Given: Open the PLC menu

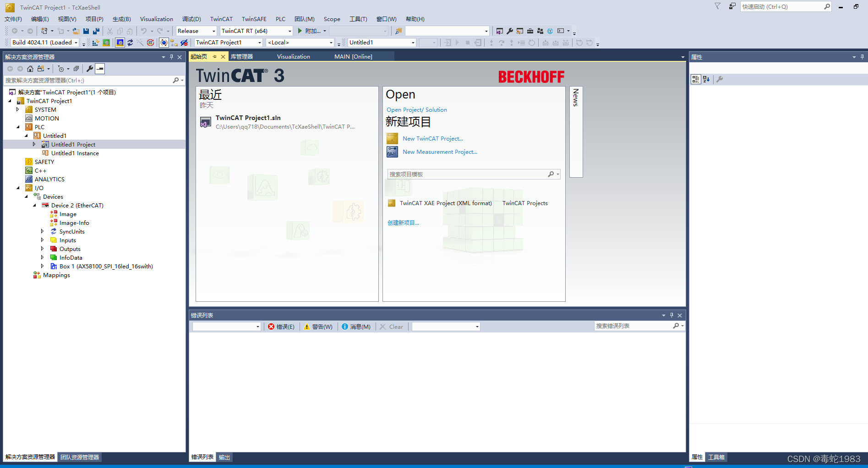Looking at the screenshot, I should tap(280, 19).
